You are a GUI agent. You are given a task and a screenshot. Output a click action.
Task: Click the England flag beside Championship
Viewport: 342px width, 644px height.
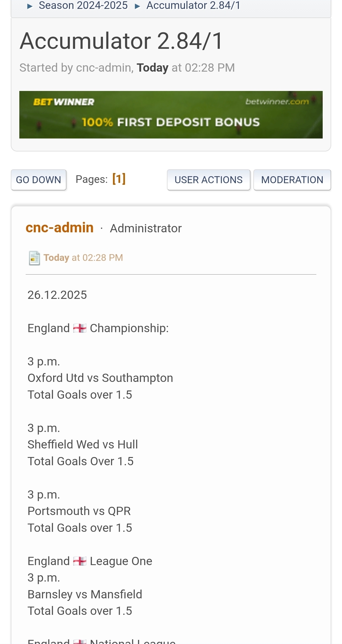pyautogui.click(x=80, y=328)
